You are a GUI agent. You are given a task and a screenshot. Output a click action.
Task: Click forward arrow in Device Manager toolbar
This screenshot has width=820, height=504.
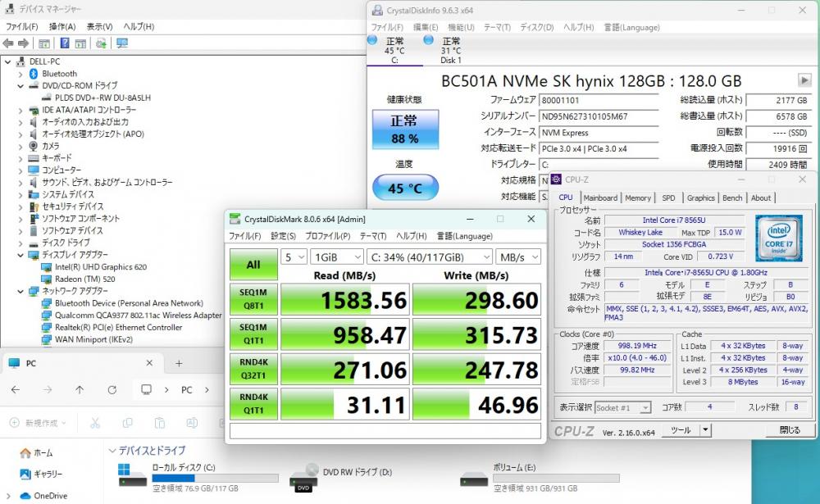click(23, 43)
